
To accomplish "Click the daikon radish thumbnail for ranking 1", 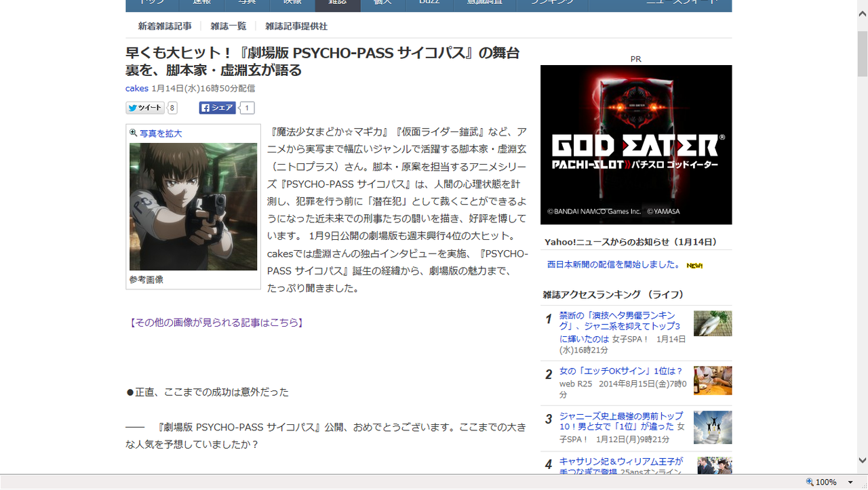I will pos(713,324).
